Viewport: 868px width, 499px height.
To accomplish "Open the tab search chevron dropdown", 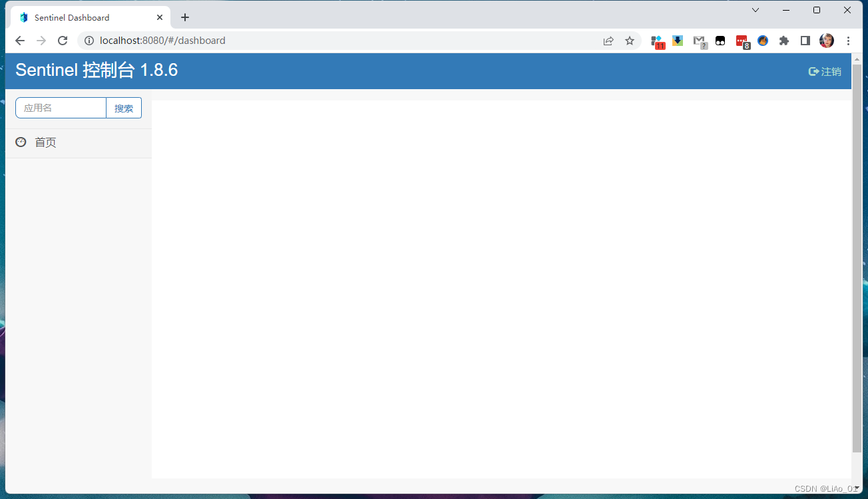I will 756,10.
